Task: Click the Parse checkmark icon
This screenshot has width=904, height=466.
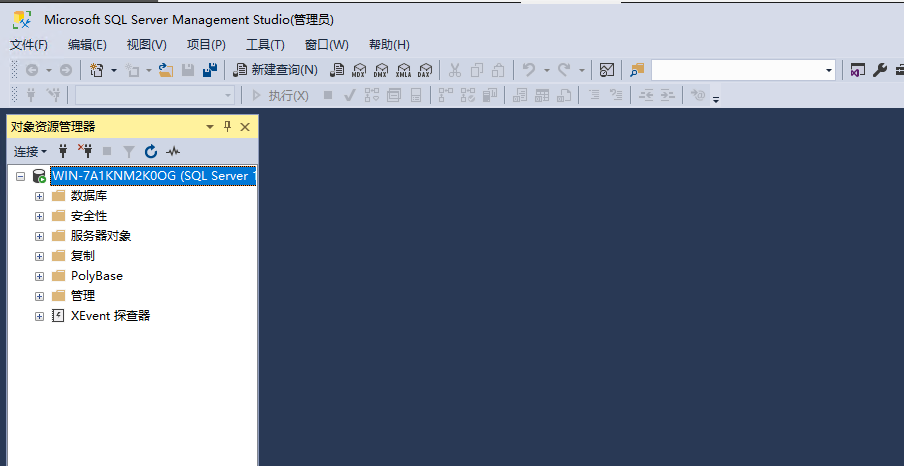Action: pos(349,96)
